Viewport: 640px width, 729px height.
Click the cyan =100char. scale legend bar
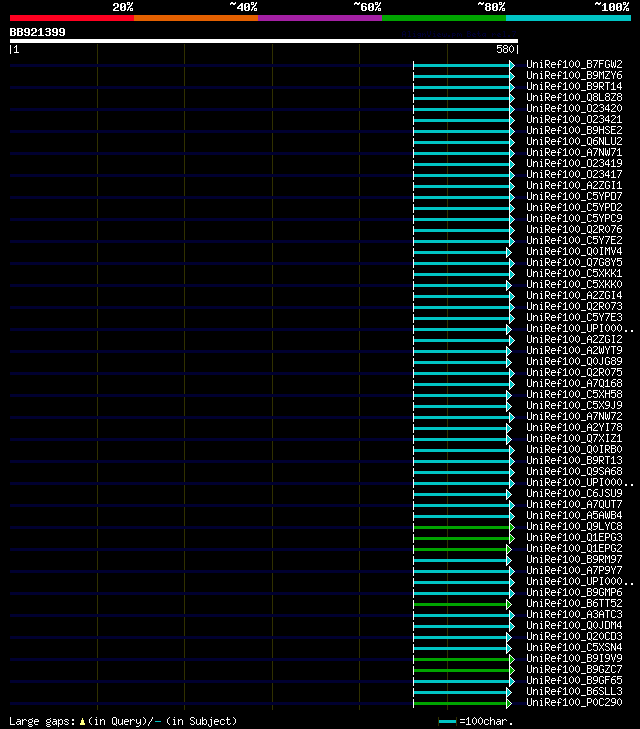(x=447, y=722)
